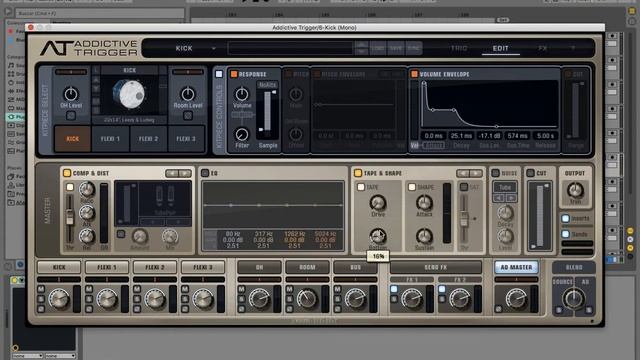Click the Noise Decay knob
Viewport: 640px width, 360px height.
pyautogui.click(x=505, y=213)
